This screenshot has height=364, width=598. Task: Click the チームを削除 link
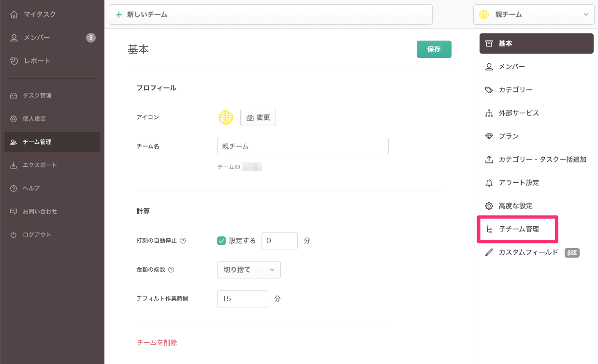157,343
